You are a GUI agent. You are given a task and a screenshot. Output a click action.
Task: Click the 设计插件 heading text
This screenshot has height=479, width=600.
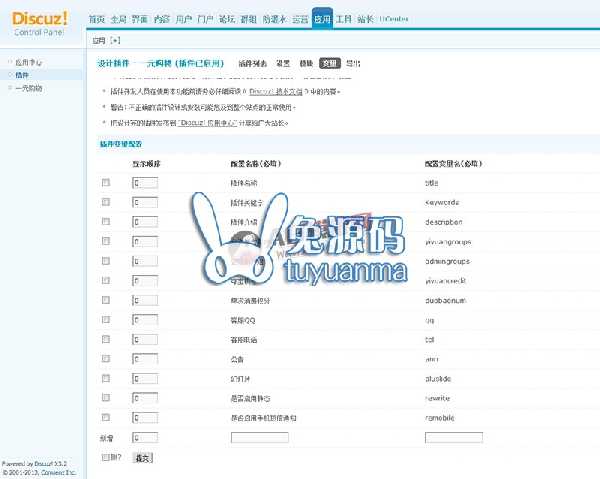(x=114, y=64)
